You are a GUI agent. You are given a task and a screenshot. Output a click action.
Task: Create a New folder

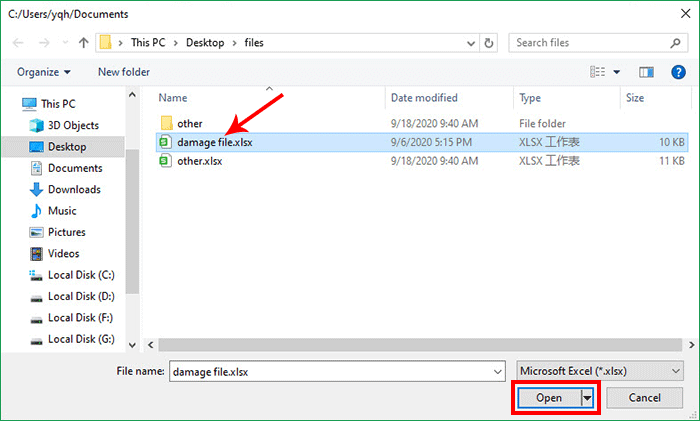124,72
